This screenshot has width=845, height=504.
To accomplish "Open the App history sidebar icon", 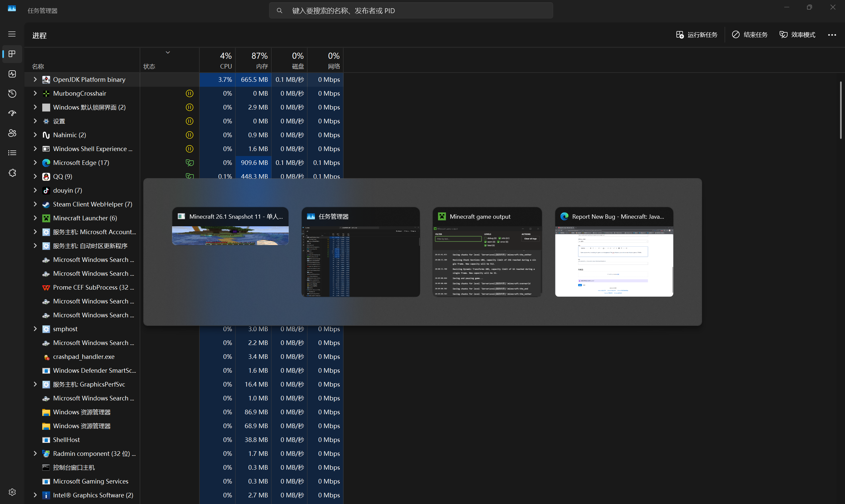I will tap(12, 93).
